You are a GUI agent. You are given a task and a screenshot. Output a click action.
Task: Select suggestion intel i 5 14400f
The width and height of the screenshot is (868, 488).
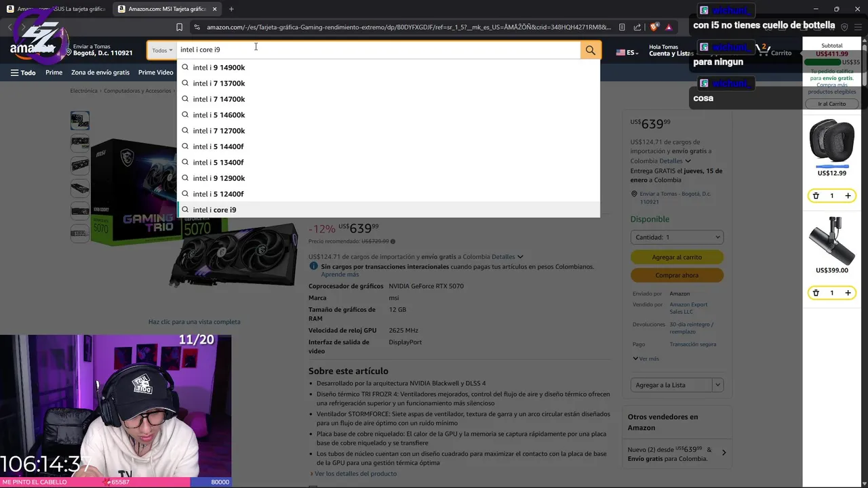tap(389, 146)
